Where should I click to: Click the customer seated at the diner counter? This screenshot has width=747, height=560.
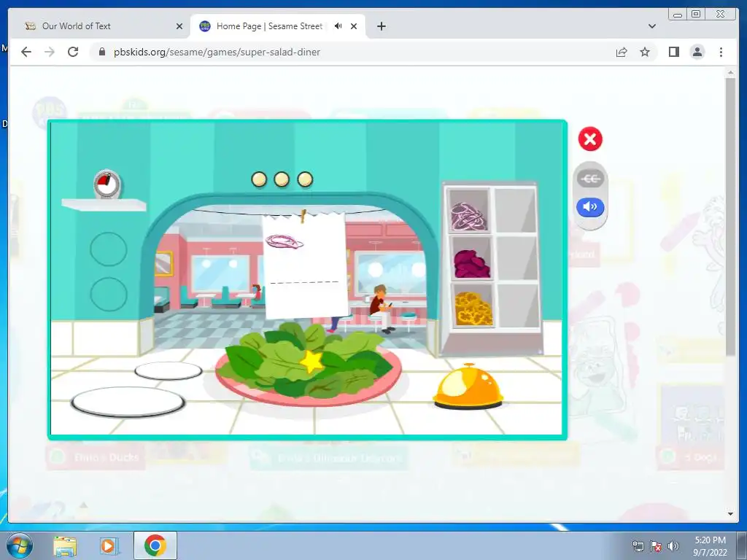pyautogui.click(x=382, y=309)
